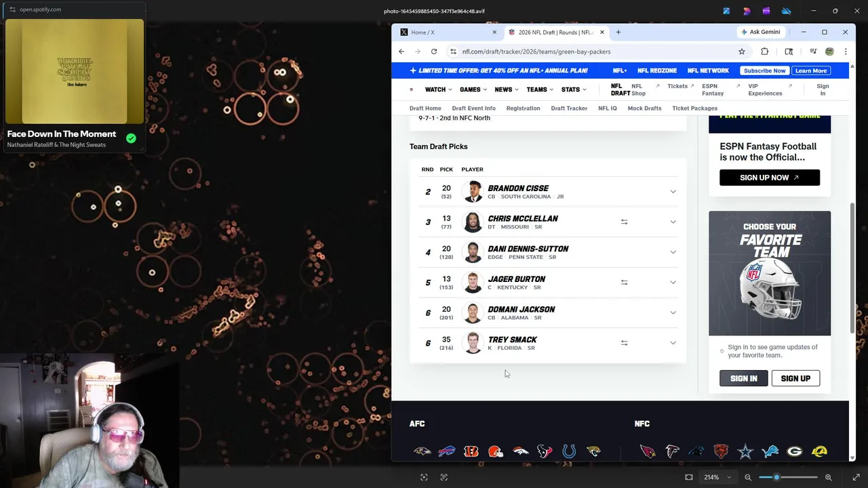Image resolution: width=868 pixels, height=488 pixels.
Task: Open the Cincinnati Bengals logo link
Action: click(471, 451)
